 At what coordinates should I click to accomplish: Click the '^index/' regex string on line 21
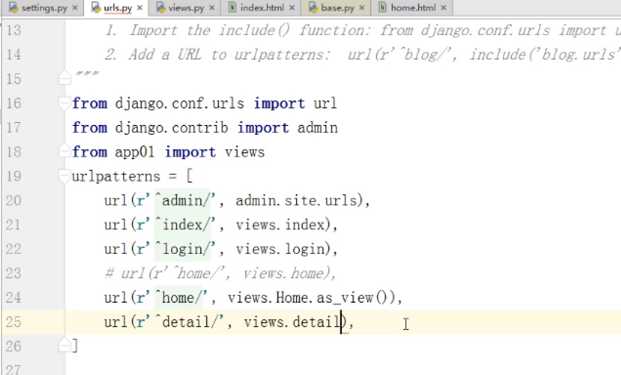point(182,225)
